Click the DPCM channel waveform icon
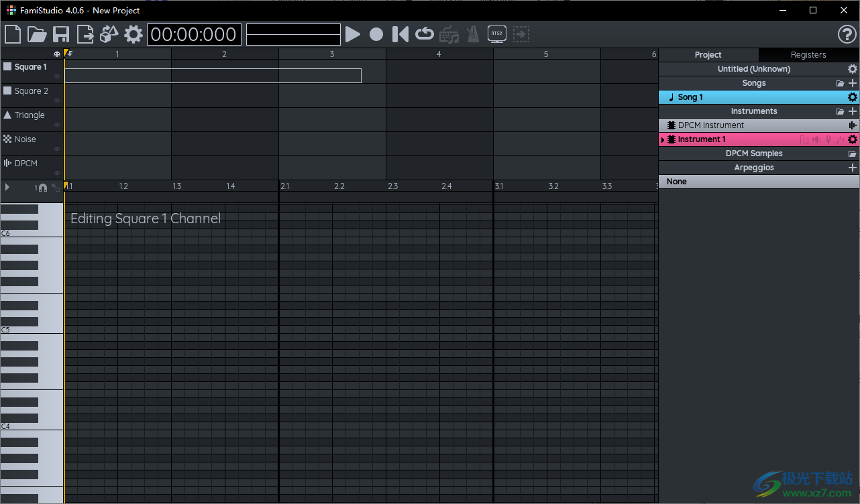860x504 pixels. tap(7, 163)
